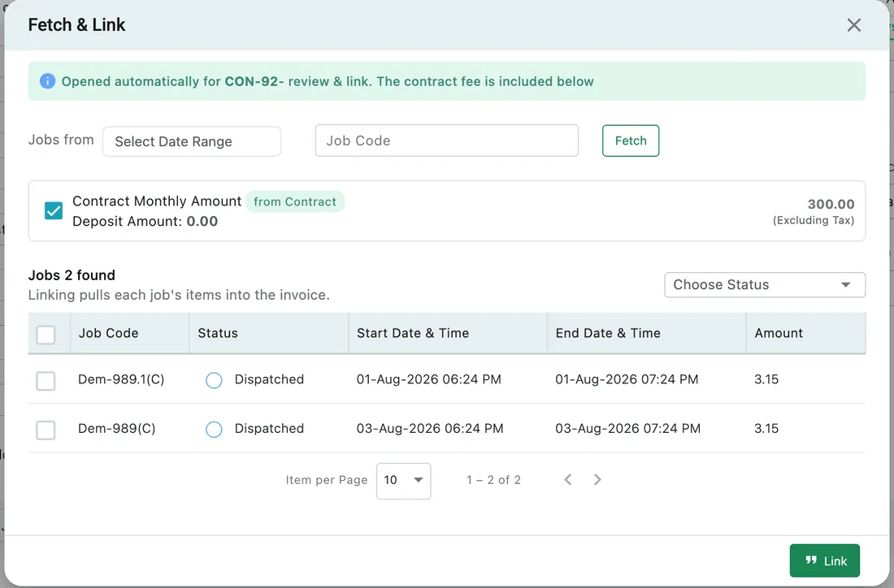Click the '1 – 2 of 2' pagination text
This screenshot has width=894, height=588.
pyautogui.click(x=493, y=480)
